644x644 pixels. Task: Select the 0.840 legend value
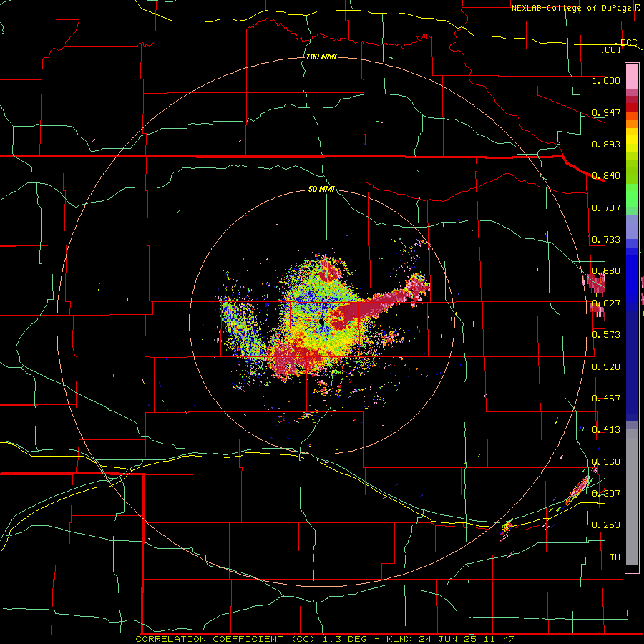(x=606, y=175)
